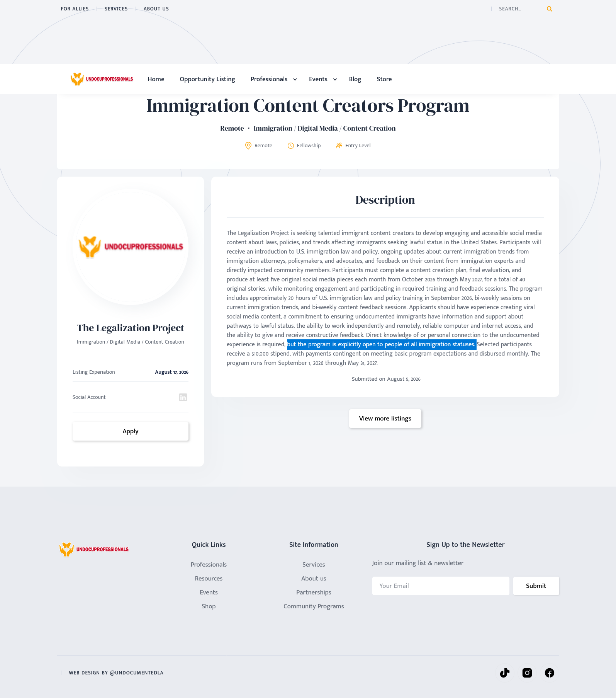Open the Instagram icon in footer

pyautogui.click(x=527, y=673)
